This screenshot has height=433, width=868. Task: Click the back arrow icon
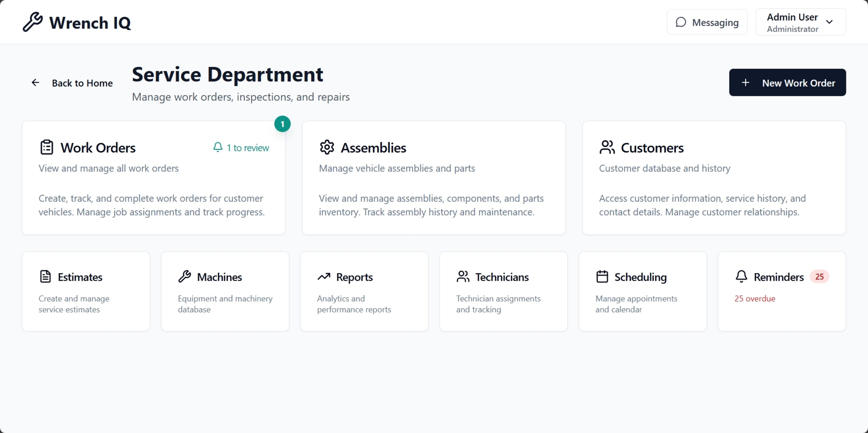tap(35, 82)
